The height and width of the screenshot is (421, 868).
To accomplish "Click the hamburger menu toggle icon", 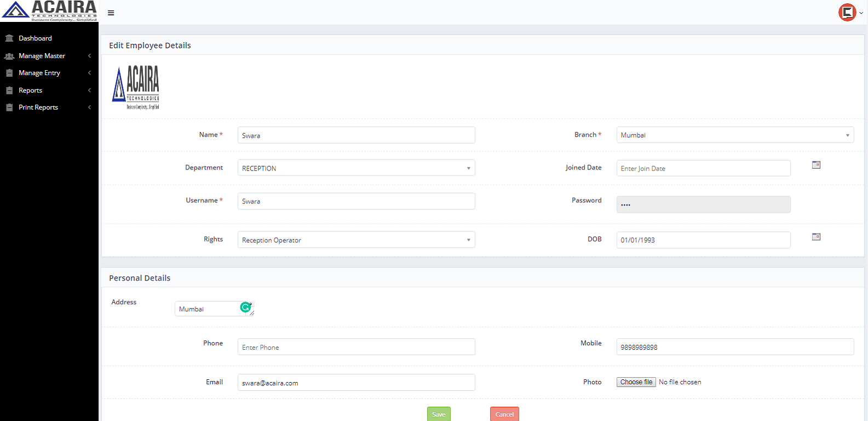I will (111, 13).
